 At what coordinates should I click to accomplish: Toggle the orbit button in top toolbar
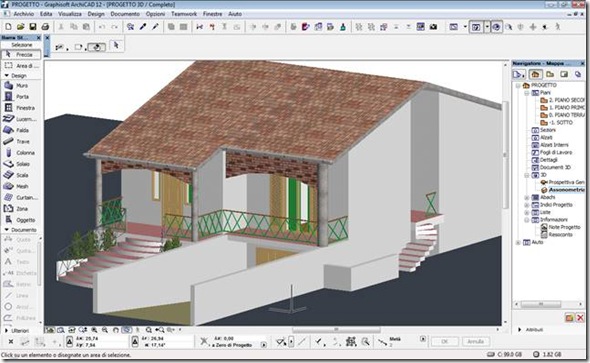point(496,27)
